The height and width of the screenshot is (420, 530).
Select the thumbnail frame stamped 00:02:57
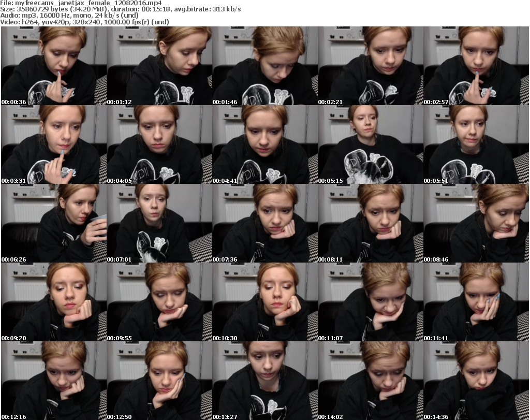(476, 66)
